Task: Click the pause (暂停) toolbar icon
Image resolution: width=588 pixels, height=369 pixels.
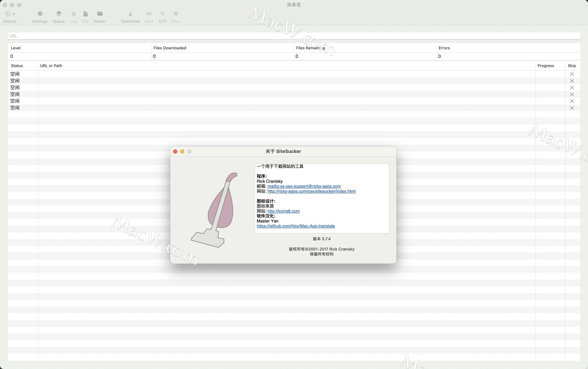Action: tap(162, 14)
